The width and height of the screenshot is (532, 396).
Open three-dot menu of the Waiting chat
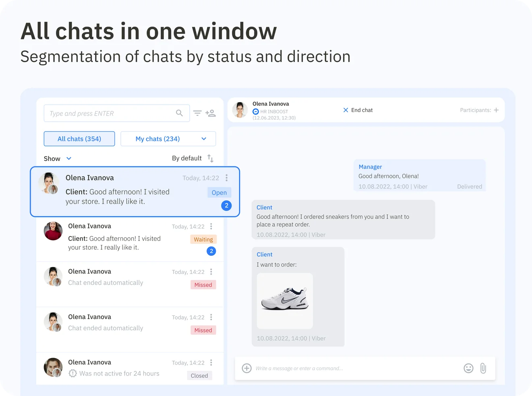pos(211,226)
